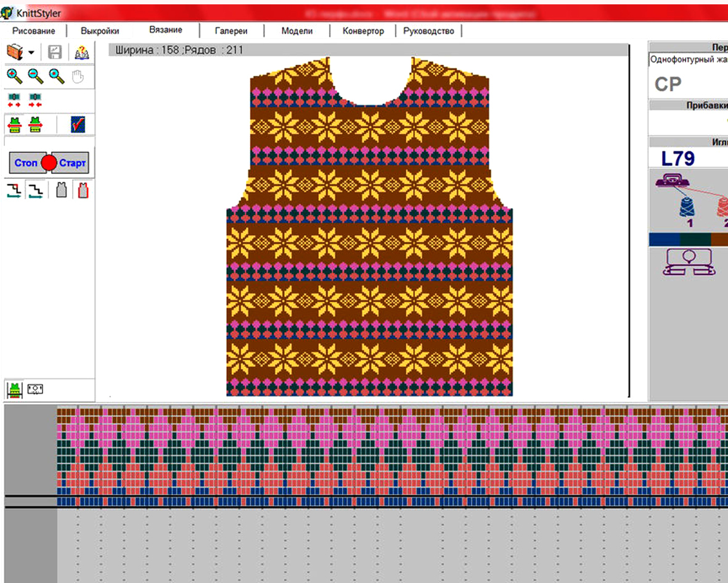728x583 pixels.
Task: Click the Стоп button
Action: (x=26, y=163)
